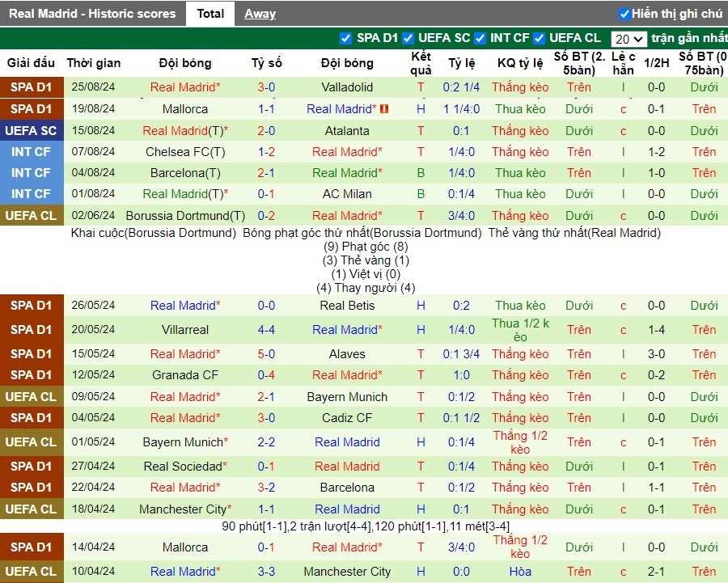The width and height of the screenshot is (728, 583).
Task: Click Chelsea FC(T) team link
Action: click(x=185, y=152)
